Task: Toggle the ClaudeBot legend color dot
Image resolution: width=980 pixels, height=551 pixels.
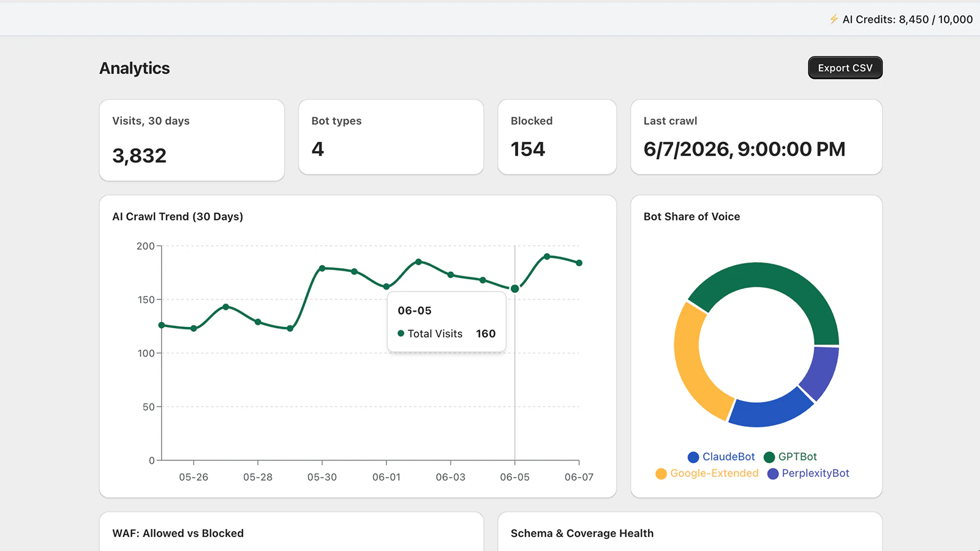Action: (x=693, y=457)
